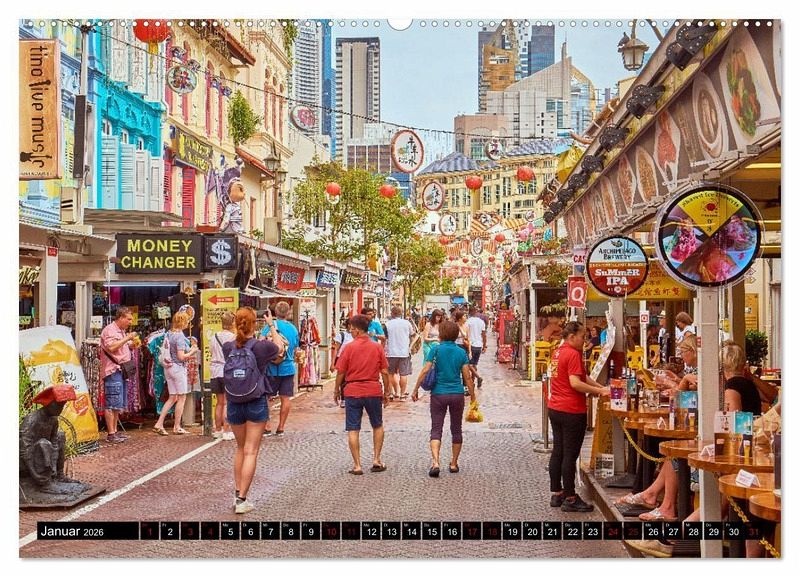Image resolution: width=800 pixels, height=577 pixels.
Task: Select day 20 in the calendar strip
Action: click(533, 531)
